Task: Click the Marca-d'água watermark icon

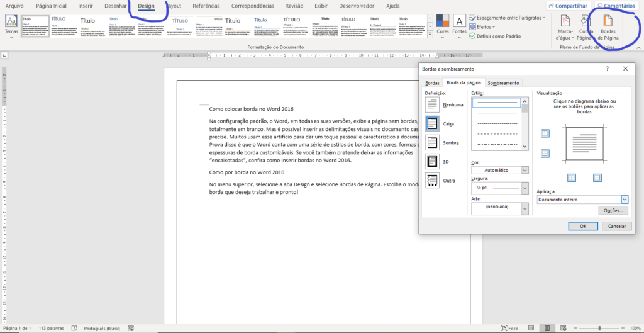Action: click(x=565, y=21)
